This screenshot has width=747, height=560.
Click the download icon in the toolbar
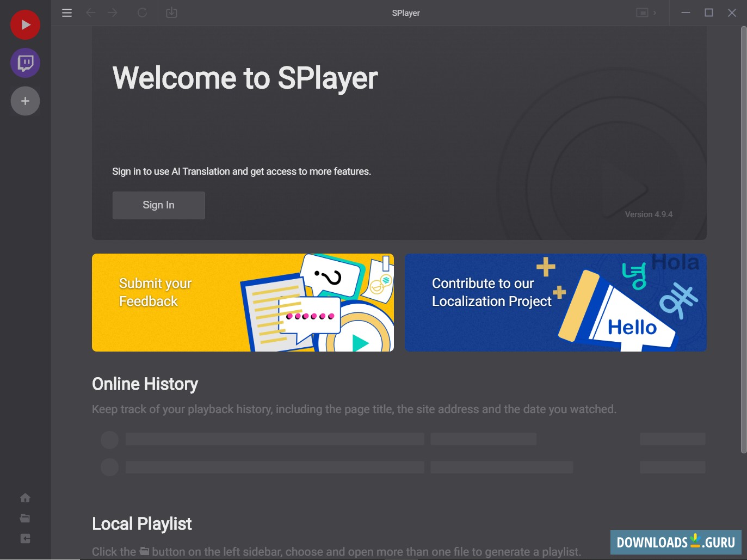171,13
